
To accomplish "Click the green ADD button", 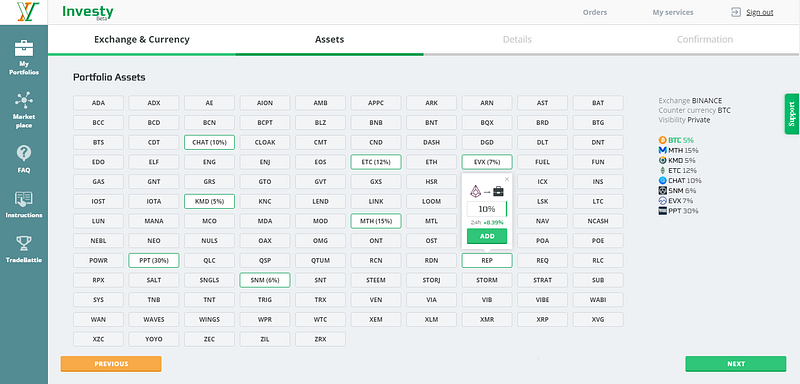I will tap(487, 236).
